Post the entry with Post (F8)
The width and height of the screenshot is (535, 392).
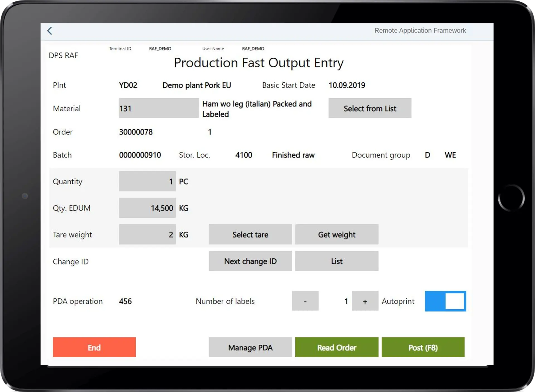[x=423, y=347]
